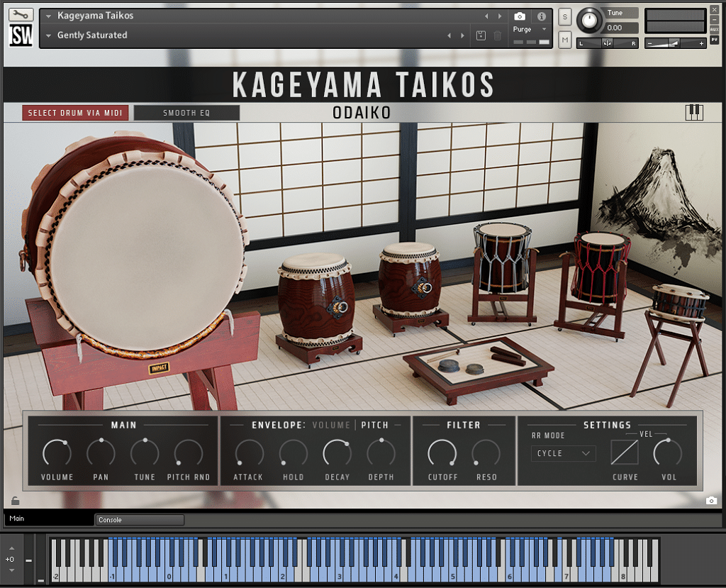The width and height of the screenshot is (726, 588).
Task: Minimize the instrument with the header minus button
Action: (x=715, y=19)
